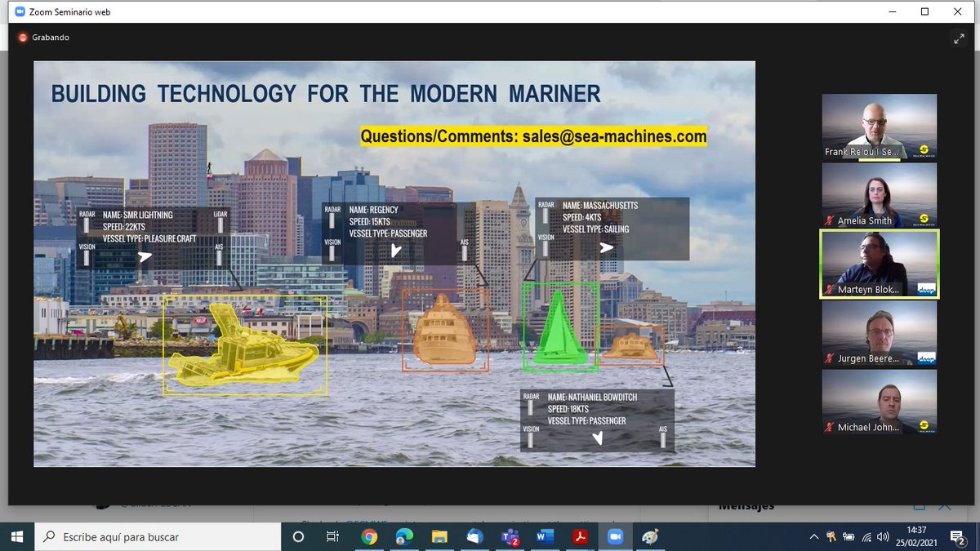980x551 pixels.
Task: Open Cortana circle icon in taskbar
Action: point(298,536)
